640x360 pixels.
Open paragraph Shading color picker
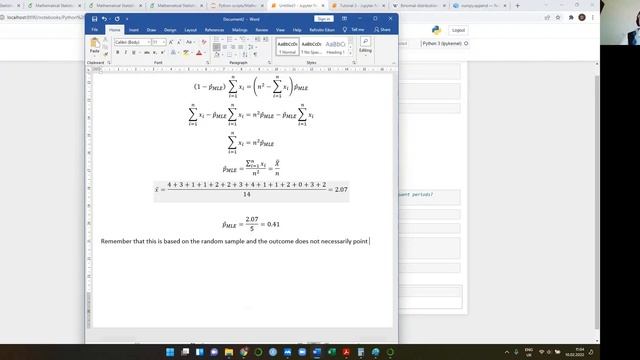click(218, 54)
